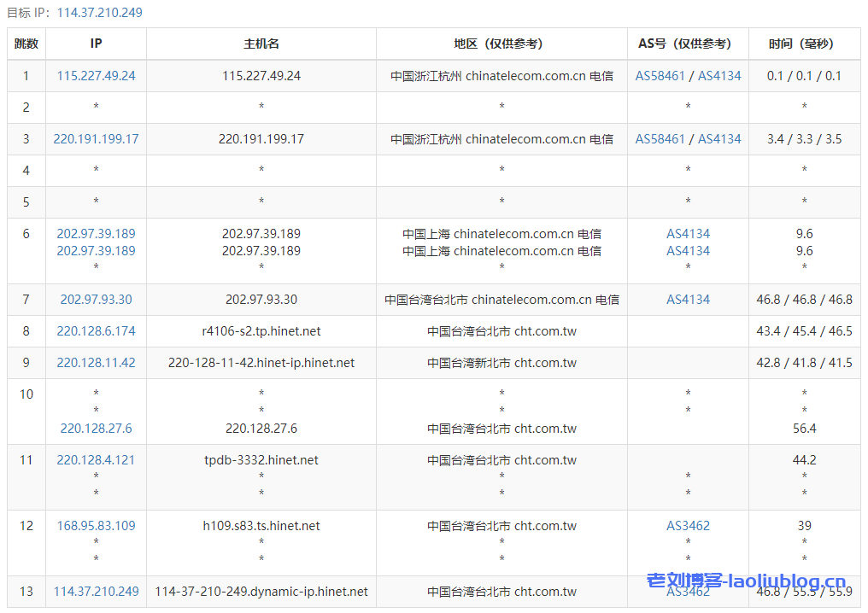Click the AS4134 link at hop 6
868x613 pixels.
[x=688, y=233]
